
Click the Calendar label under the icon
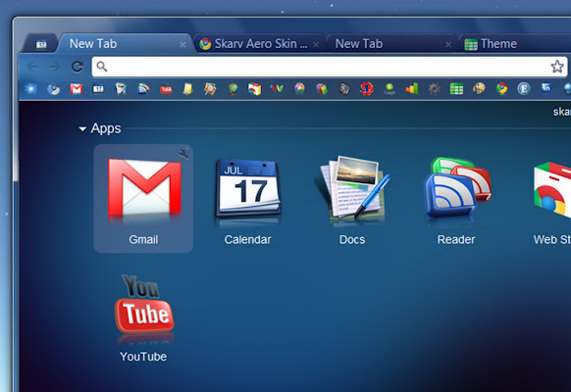pos(247,240)
